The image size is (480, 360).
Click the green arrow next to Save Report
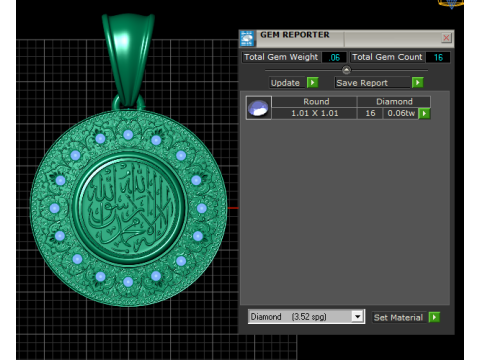pyautogui.click(x=417, y=82)
